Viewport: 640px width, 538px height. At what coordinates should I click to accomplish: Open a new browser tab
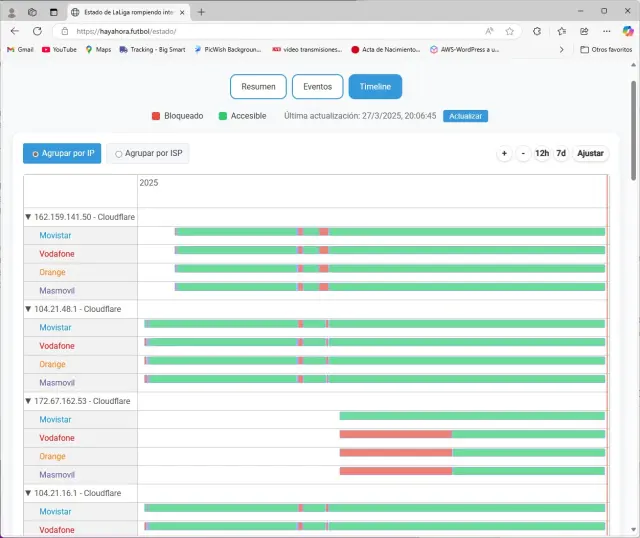pos(201,12)
